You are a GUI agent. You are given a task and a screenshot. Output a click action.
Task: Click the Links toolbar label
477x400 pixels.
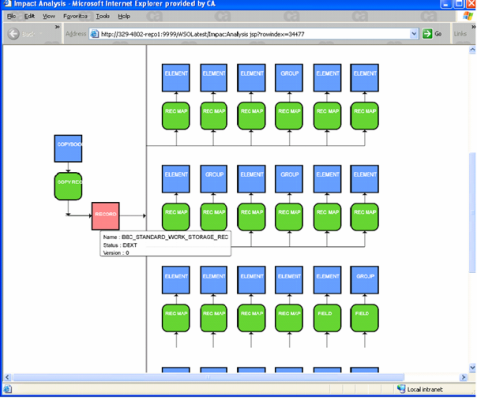(x=460, y=34)
